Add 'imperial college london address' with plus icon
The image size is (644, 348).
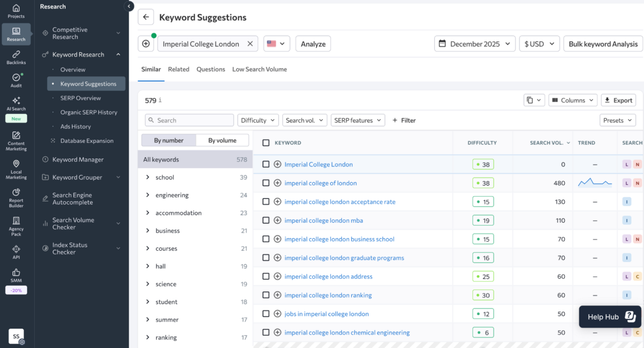pyautogui.click(x=277, y=277)
